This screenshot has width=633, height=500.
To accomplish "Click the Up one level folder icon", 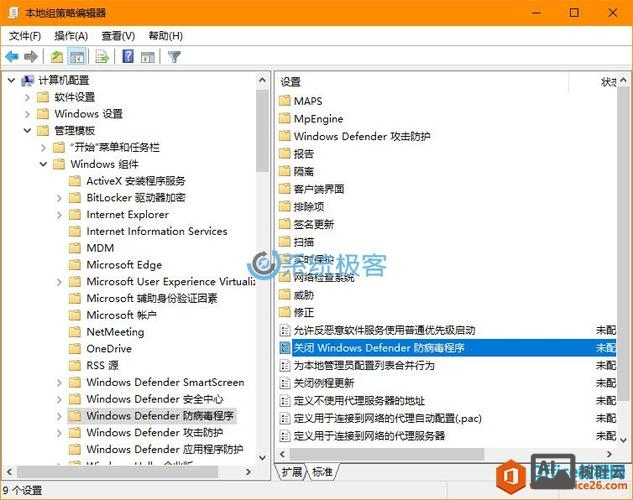I will click(57, 57).
